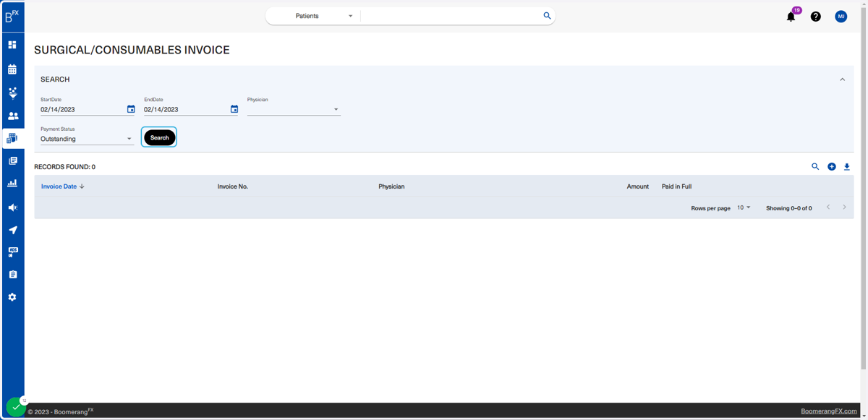This screenshot has width=868, height=420.
Task: Open the dashboard grid icon in sidebar
Action: pyautogui.click(x=12, y=45)
